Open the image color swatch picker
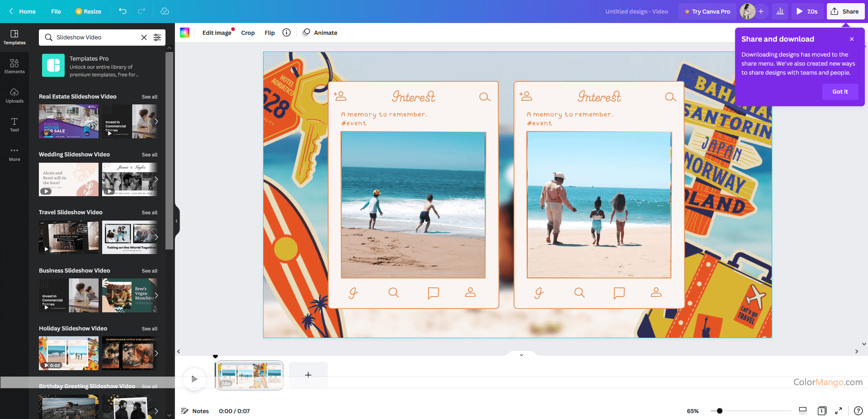This screenshot has height=419, width=868. [184, 33]
